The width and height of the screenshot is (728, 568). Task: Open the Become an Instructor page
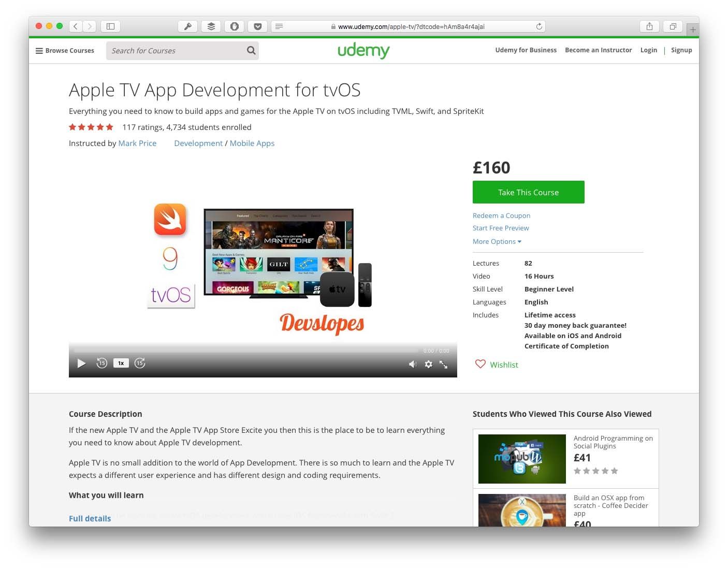598,50
